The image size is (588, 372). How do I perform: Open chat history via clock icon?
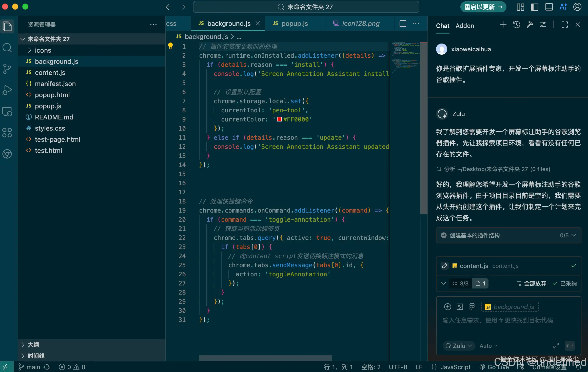pos(517,25)
